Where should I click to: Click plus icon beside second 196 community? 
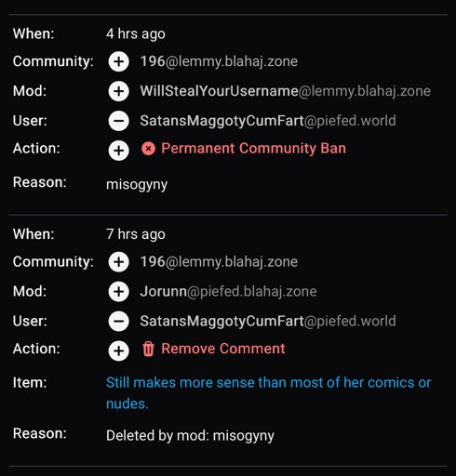coord(119,262)
